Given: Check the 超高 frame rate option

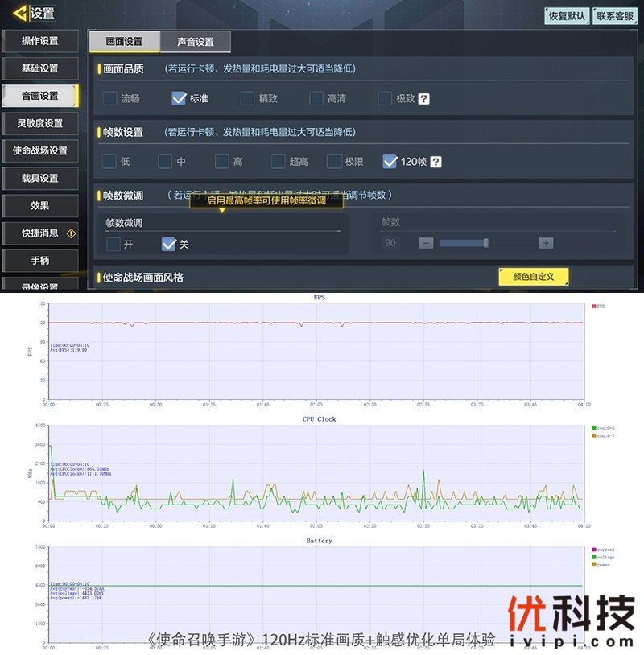Looking at the screenshot, I should [278, 161].
